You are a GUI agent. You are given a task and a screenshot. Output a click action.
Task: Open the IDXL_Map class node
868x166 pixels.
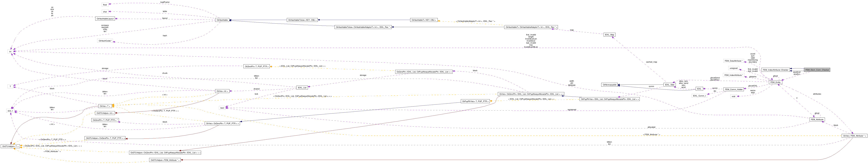610,35
